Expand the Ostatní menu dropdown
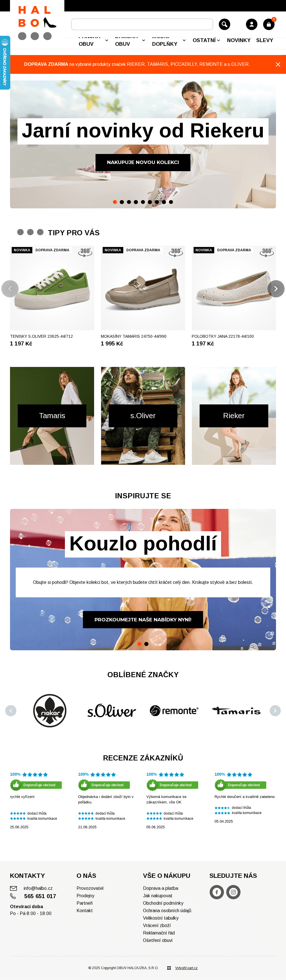This screenshot has height=980, width=286. coord(206,40)
